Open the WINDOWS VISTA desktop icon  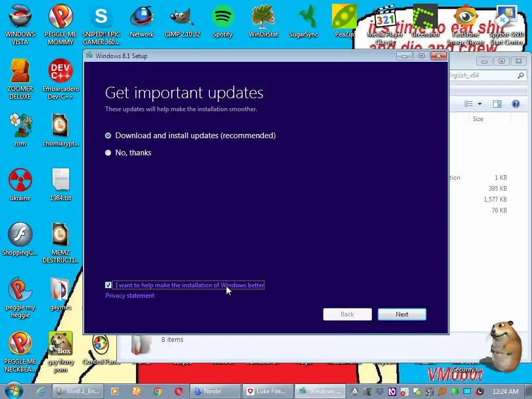(20, 24)
